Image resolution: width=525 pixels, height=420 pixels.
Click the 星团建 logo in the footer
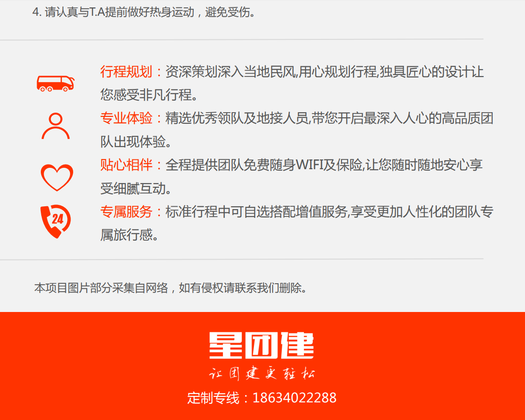pyautogui.click(x=262, y=346)
